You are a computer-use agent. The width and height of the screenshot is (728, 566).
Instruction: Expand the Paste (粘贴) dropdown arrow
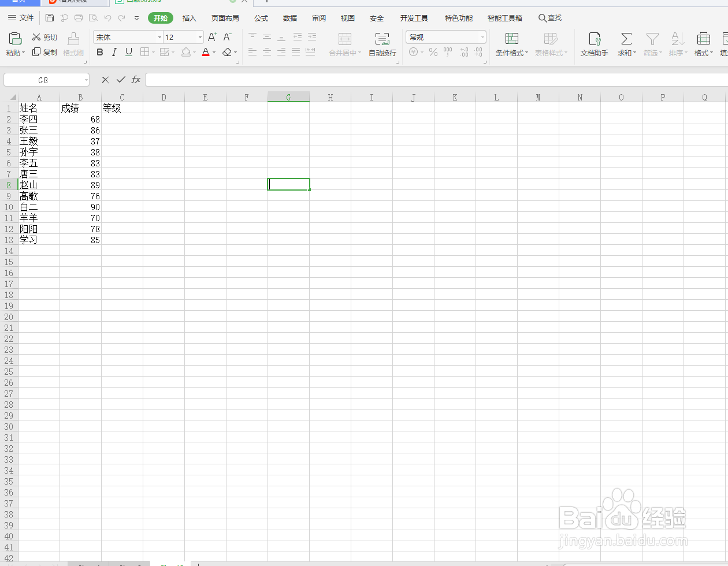coord(24,53)
